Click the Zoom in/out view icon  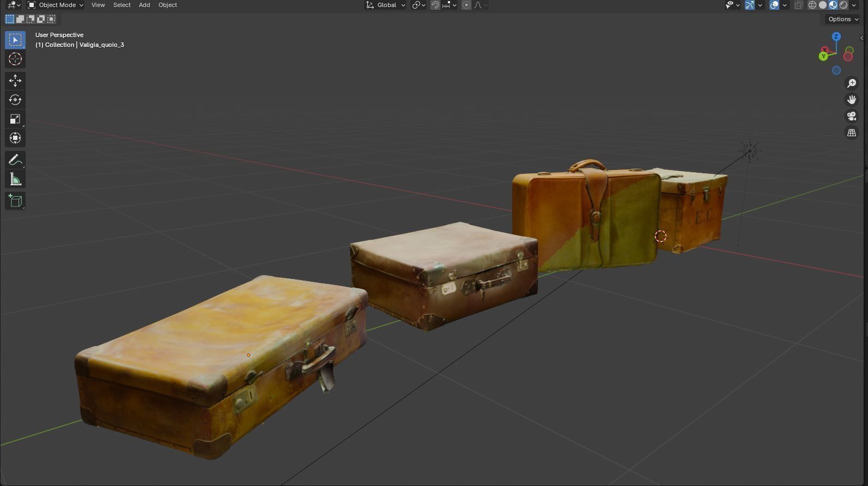851,83
